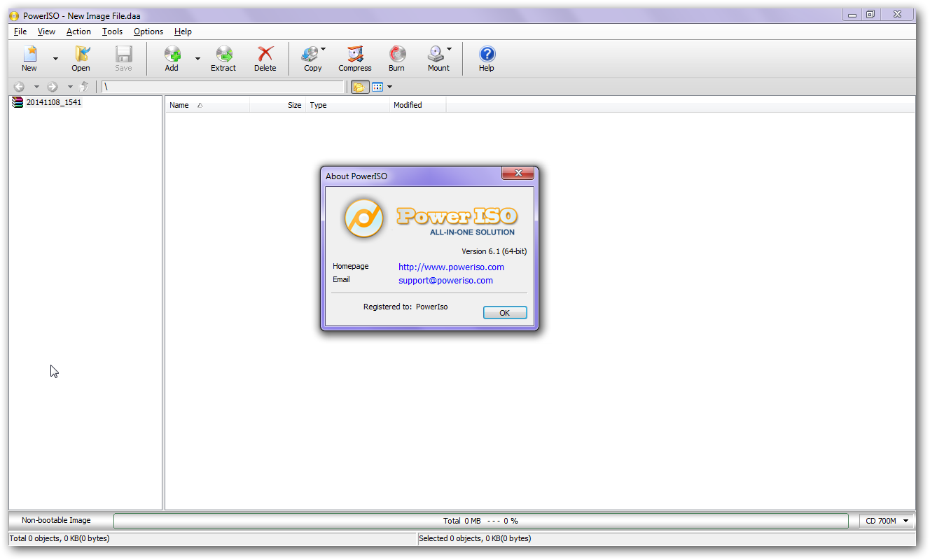Image resolution: width=930 pixels, height=560 pixels.
Task: Click the Version 6.1 (64-bit) text
Action: (494, 251)
